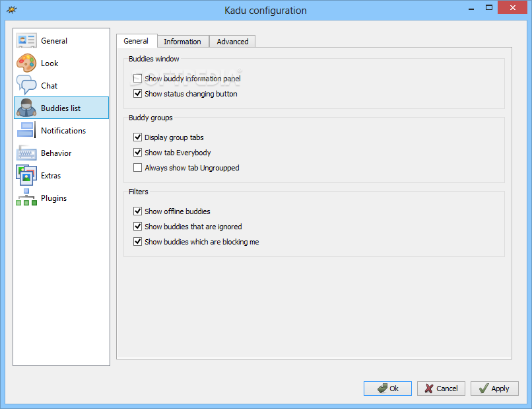Select the Plugins tree diagram icon

(x=26, y=198)
